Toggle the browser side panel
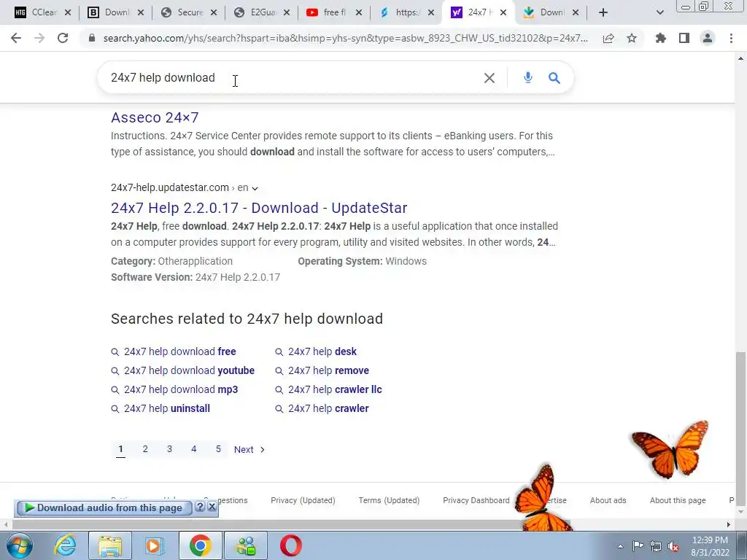 (x=684, y=38)
